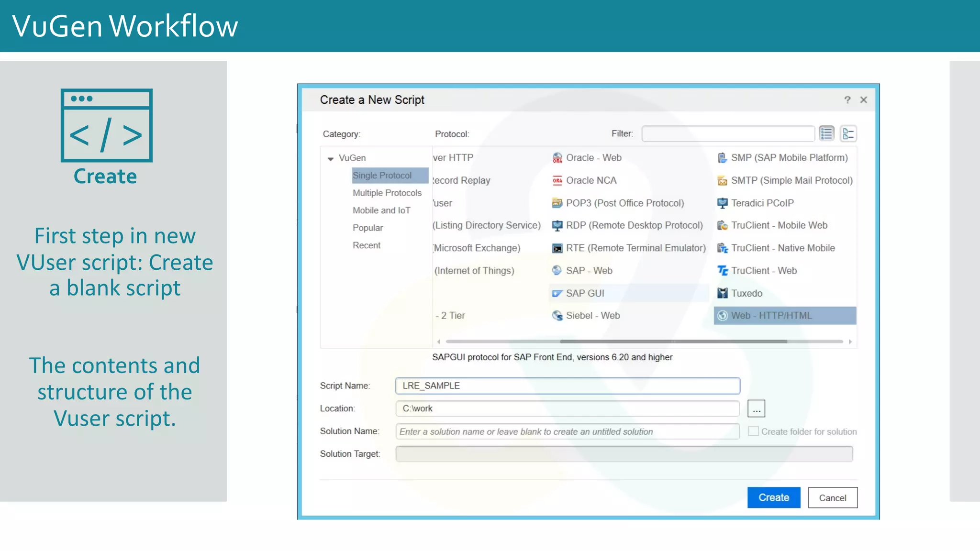Click the Web - HTTP/HTML protocol icon
The width and height of the screenshot is (980, 551).
[722, 316]
